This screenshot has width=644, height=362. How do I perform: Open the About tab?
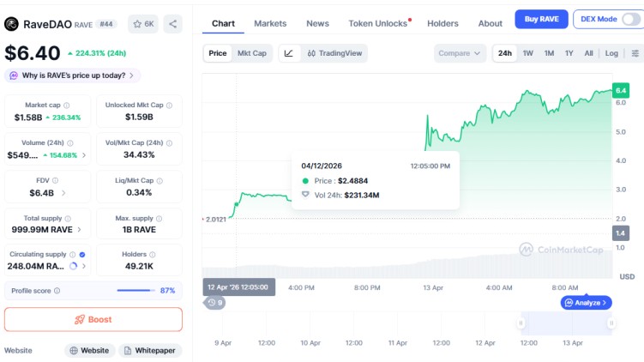click(x=490, y=23)
